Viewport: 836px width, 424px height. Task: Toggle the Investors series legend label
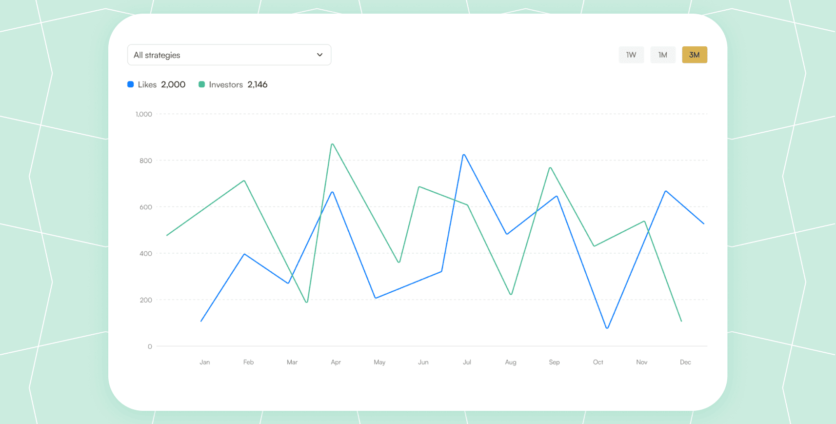(x=225, y=85)
